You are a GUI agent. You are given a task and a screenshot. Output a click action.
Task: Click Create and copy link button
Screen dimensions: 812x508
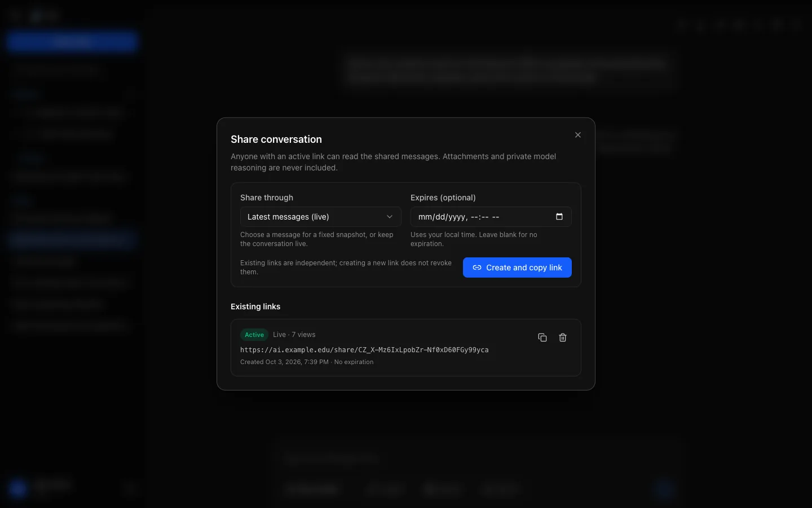click(x=517, y=268)
